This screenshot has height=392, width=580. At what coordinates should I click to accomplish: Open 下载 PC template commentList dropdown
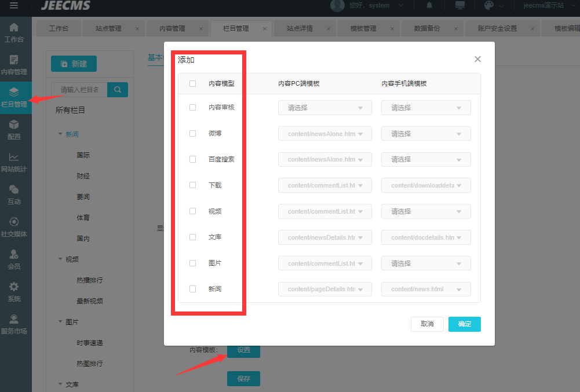point(325,185)
